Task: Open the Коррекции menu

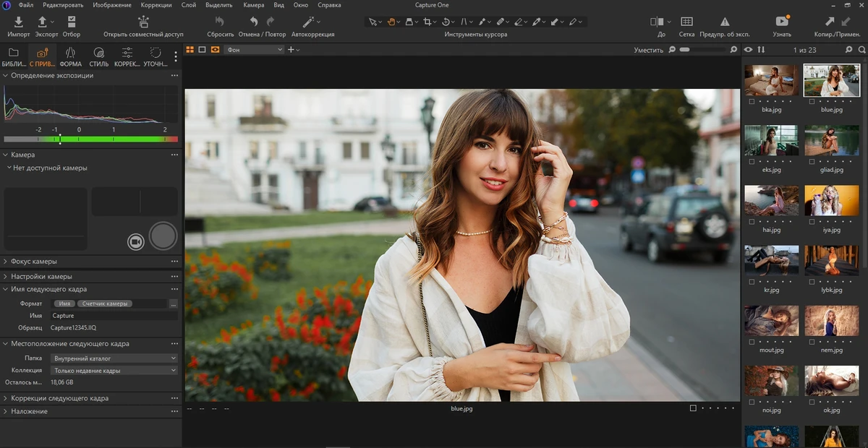Action: (156, 5)
